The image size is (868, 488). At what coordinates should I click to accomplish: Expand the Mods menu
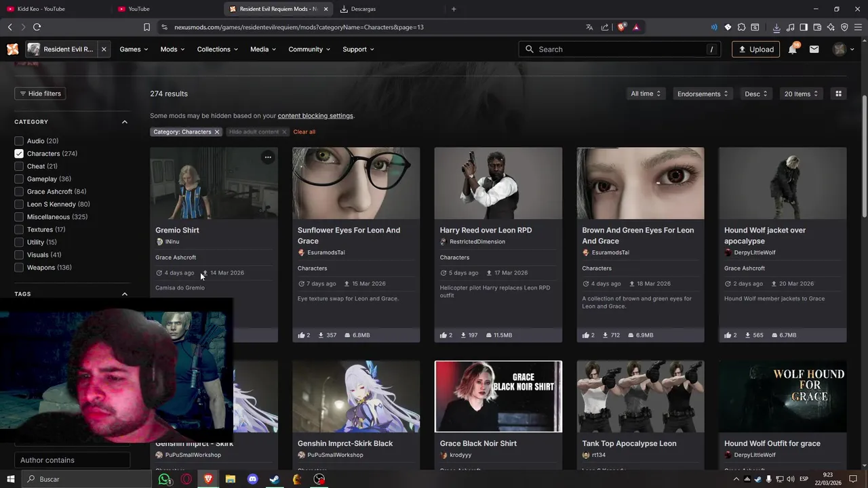click(172, 49)
